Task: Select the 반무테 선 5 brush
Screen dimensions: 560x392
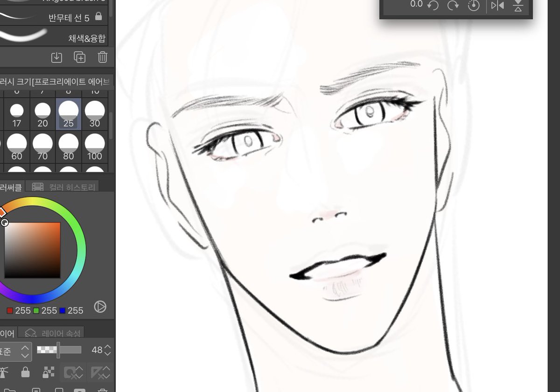Action: 54,17
